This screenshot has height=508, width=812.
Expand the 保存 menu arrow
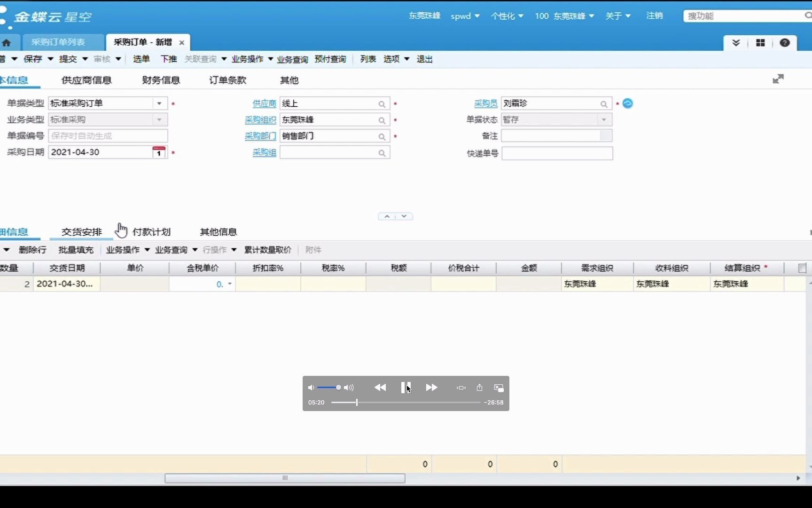click(50, 59)
